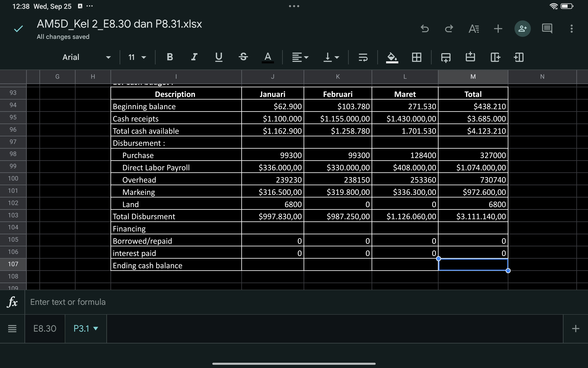Open the vertical alignment dropdown
588x368 pixels.
point(331,57)
